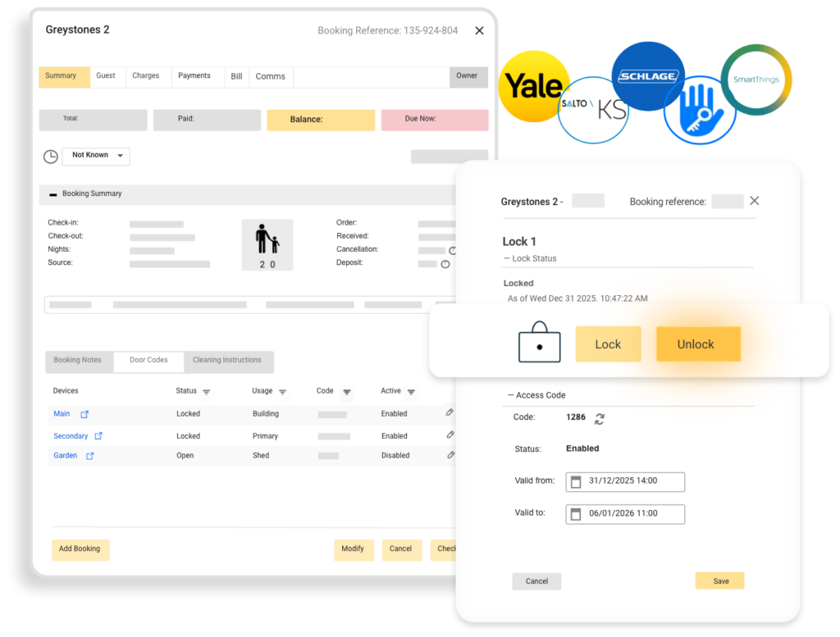Open the Cleaning Instructions tab
The width and height of the screenshot is (840, 637).
[x=227, y=361]
